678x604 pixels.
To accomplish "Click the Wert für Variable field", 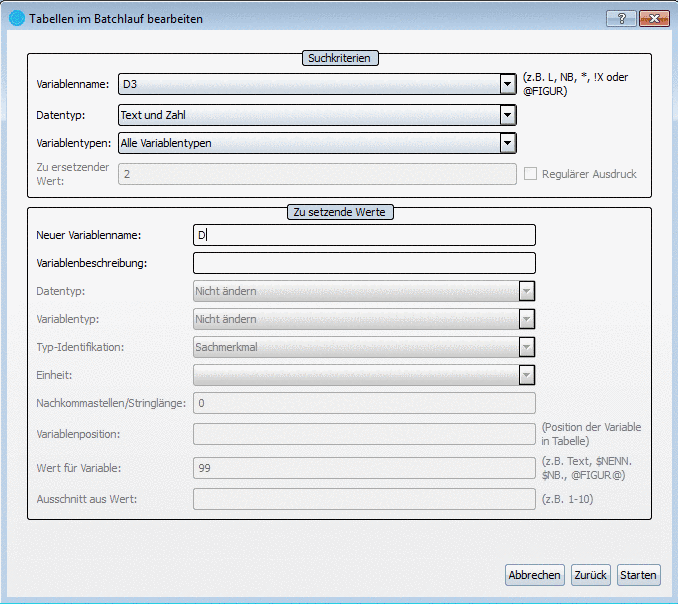I will coord(364,467).
